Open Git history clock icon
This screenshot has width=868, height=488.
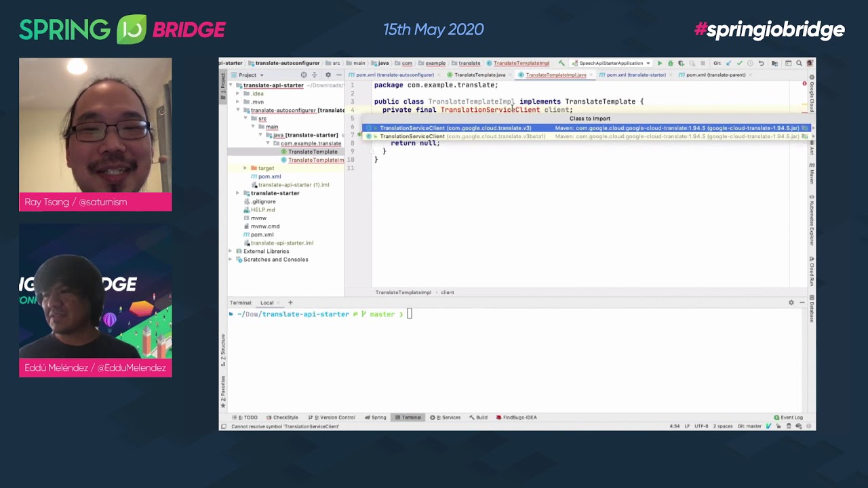[x=750, y=63]
